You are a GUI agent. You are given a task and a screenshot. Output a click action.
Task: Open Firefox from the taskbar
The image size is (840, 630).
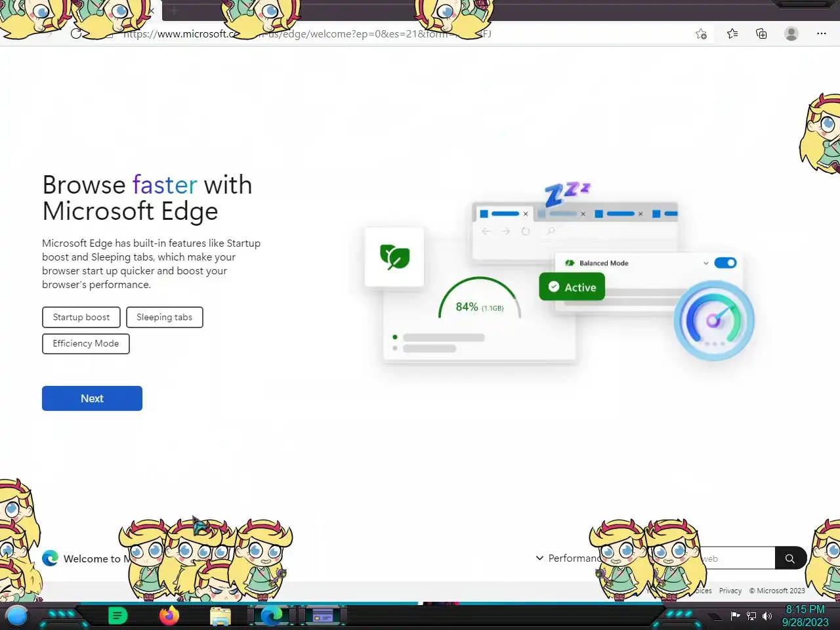[x=169, y=616]
